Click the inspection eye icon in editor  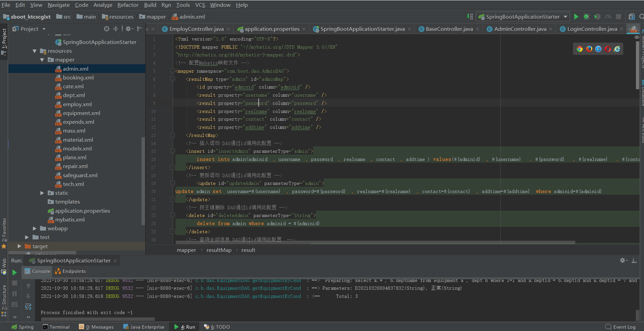(x=637, y=37)
